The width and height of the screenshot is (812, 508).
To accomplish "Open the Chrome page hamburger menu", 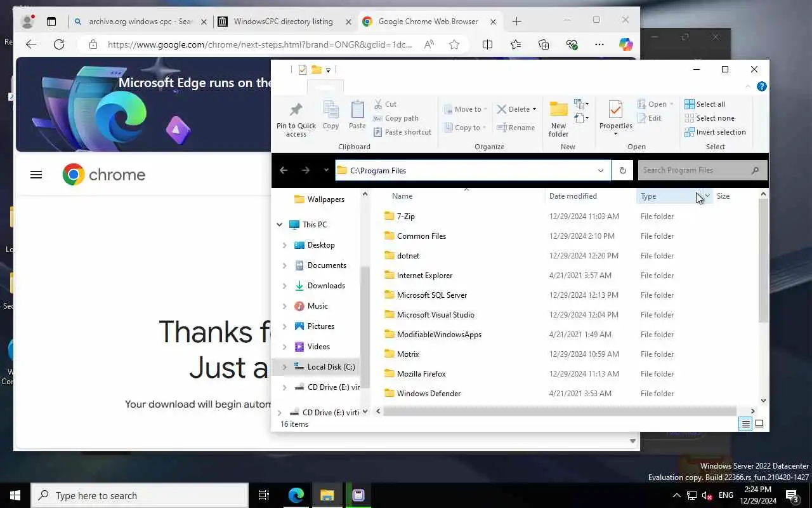I will tap(36, 175).
